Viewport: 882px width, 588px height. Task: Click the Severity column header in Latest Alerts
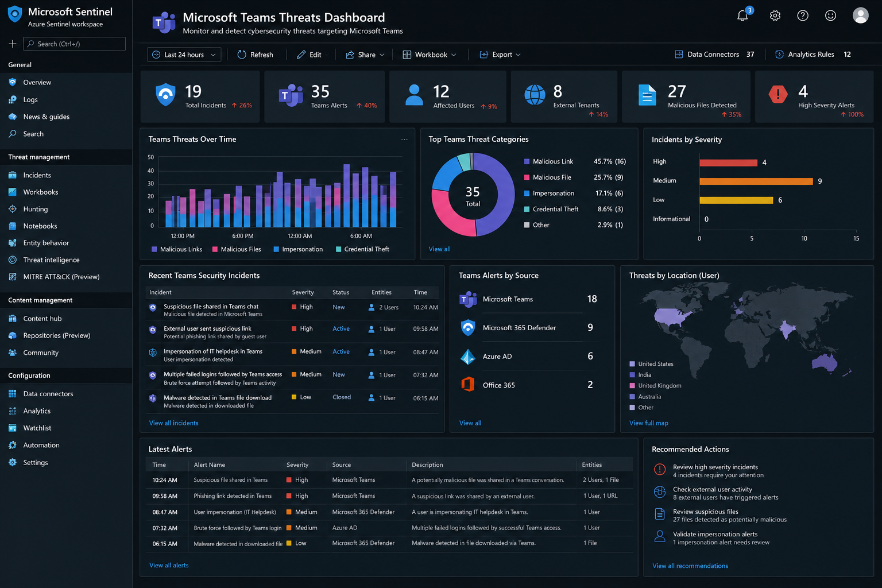(297, 465)
